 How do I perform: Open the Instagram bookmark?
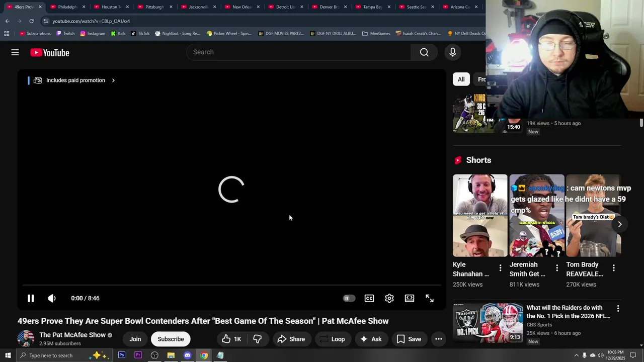pyautogui.click(x=93, y=34)
